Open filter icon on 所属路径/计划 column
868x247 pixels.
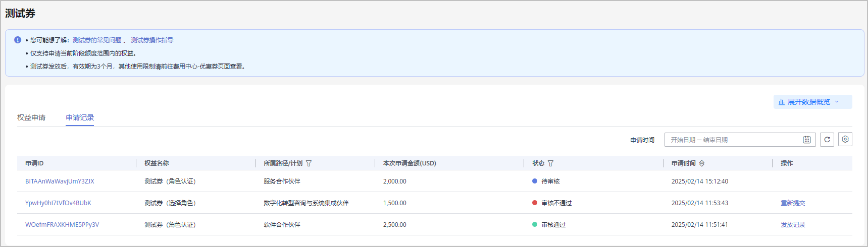(x=309, y=163)
